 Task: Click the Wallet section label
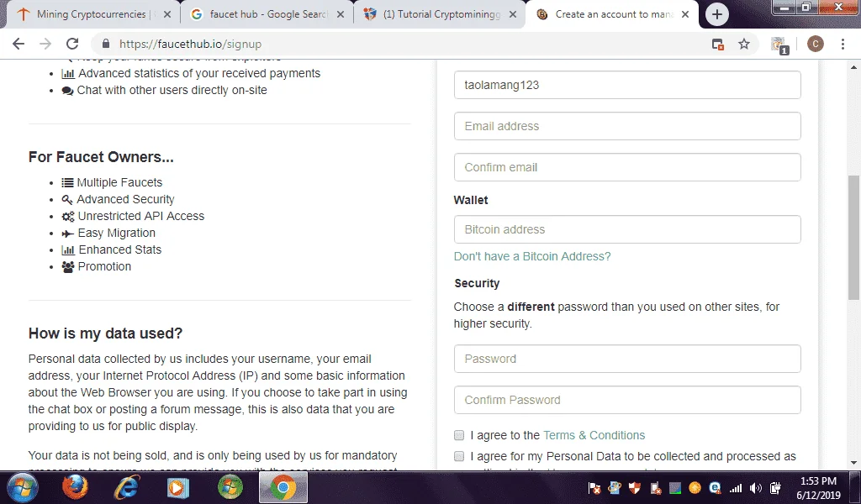471,200
